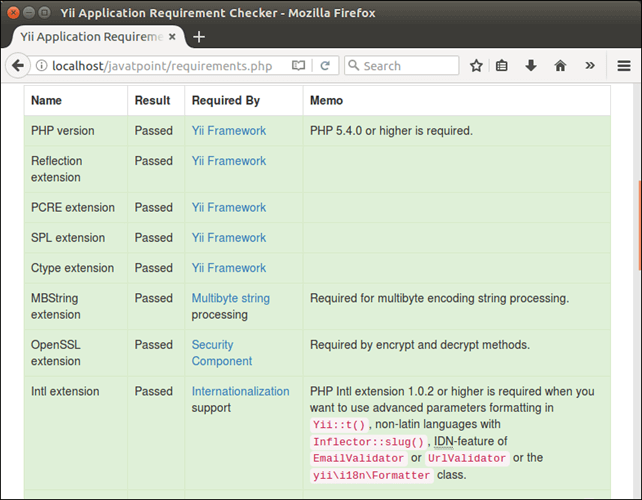Open Yii Framework link in Ctype extension row
This screenshot has width=642, height=500.
pos(229,268)
